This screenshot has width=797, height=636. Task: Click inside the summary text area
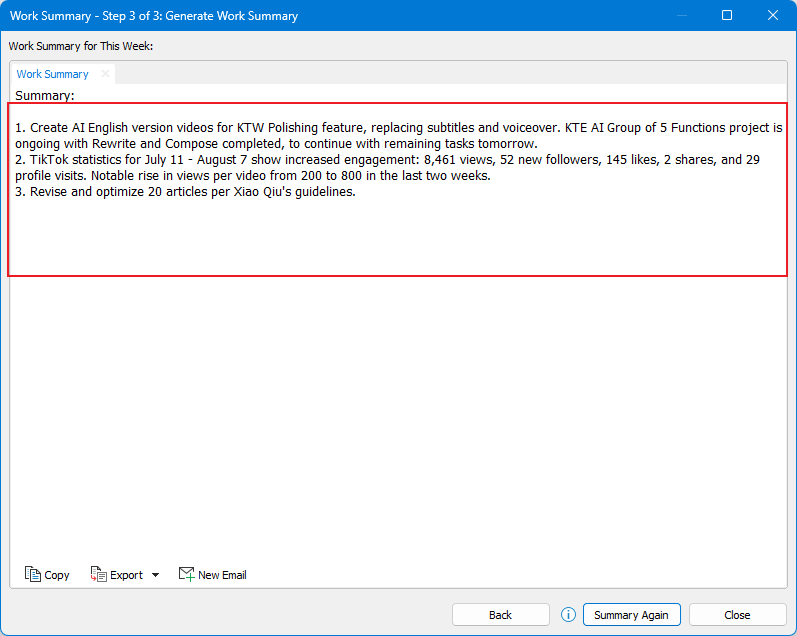(397, 190)
